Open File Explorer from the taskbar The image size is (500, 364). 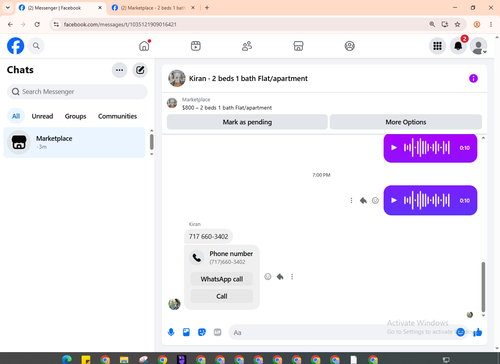coord(124,360)
